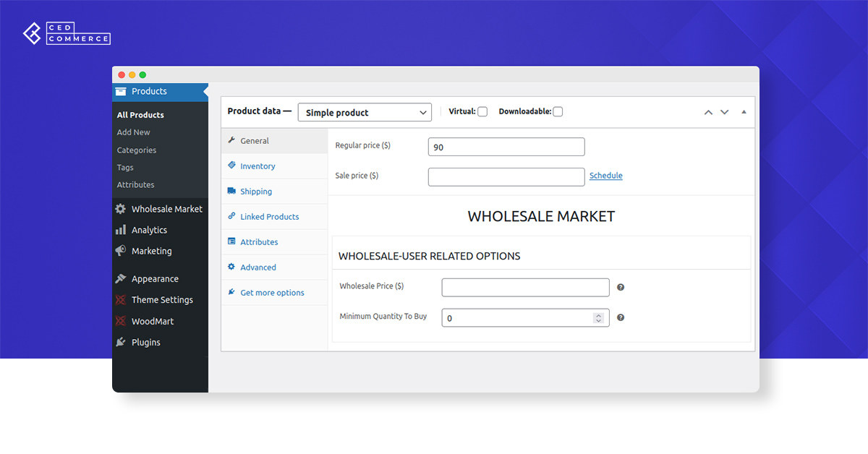Move Product data panel up
This screenshot has width=868, height=454.
pos(708,112)
